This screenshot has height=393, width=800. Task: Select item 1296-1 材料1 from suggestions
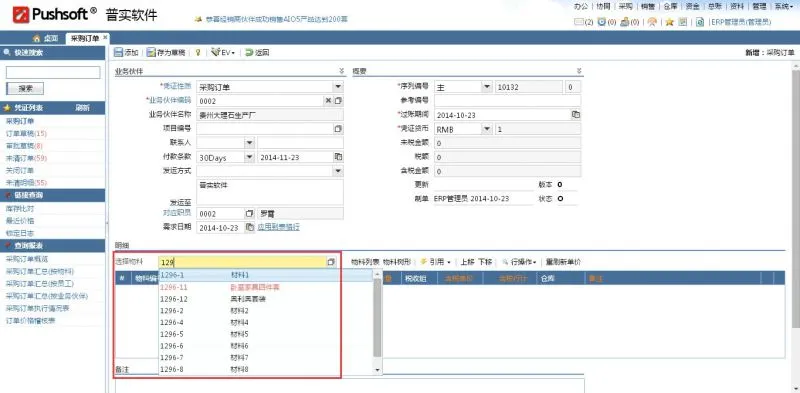pyautogui.click(x=266, y=275)
